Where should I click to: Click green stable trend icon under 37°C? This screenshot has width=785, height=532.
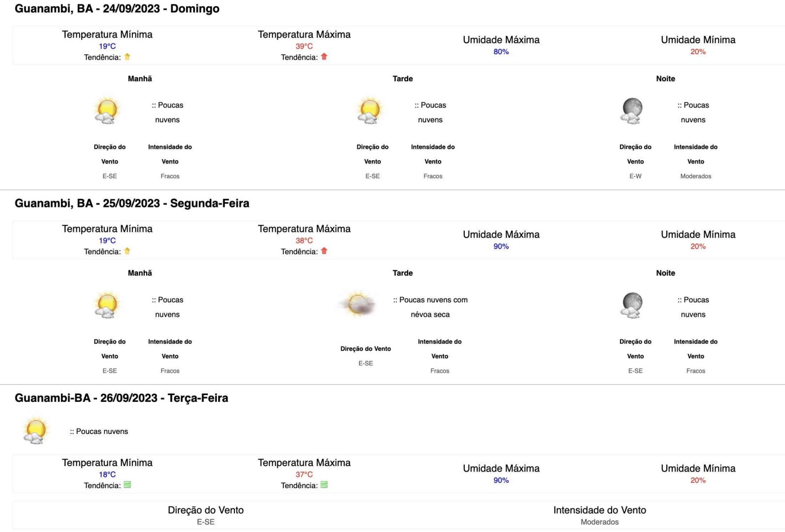(x=324, y=485)
